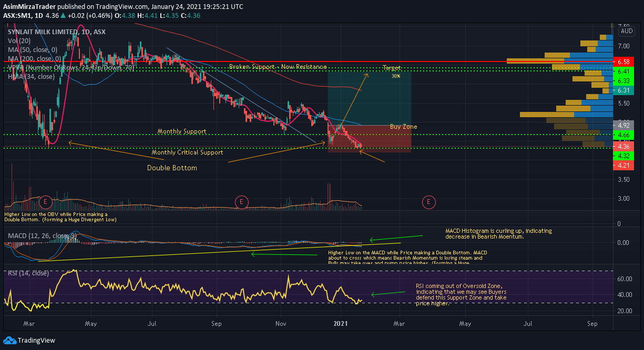This screenshot has height=350, width=644.
Task: Click the red stop-loss zone of the long position
Action: [x=369, y=139]
